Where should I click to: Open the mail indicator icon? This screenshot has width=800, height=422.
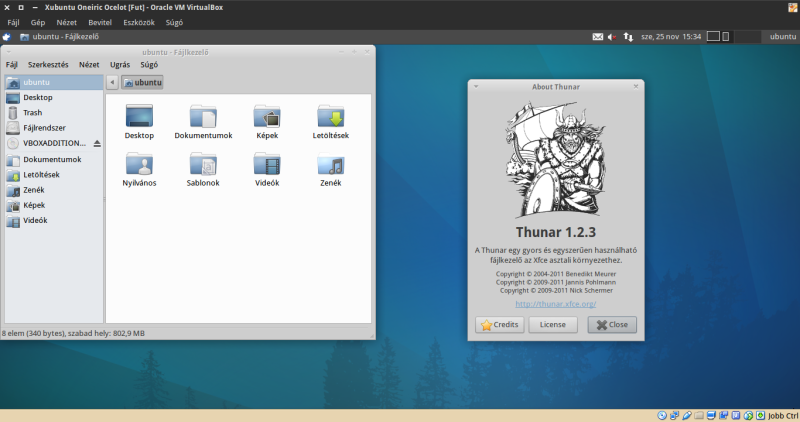point(597,37)
